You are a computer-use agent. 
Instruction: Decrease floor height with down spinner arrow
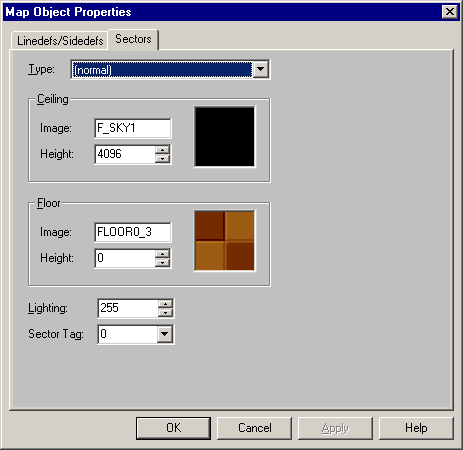162,263
